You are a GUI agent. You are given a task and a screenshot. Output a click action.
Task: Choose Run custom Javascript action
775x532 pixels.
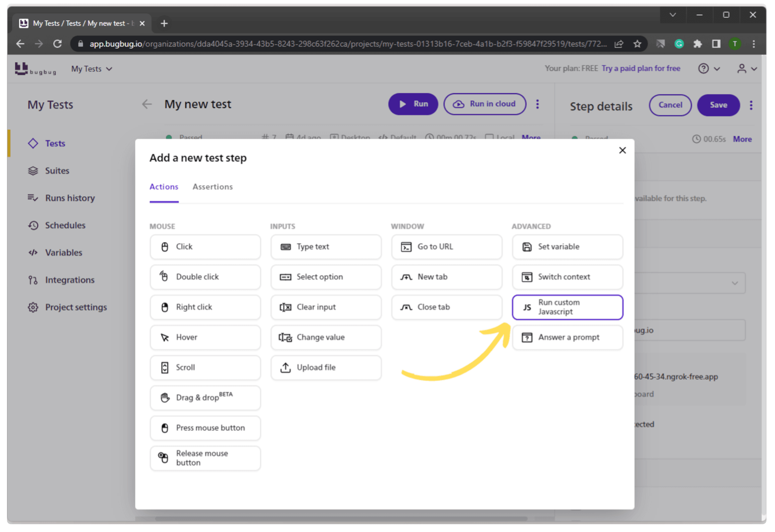pos(567,307)
